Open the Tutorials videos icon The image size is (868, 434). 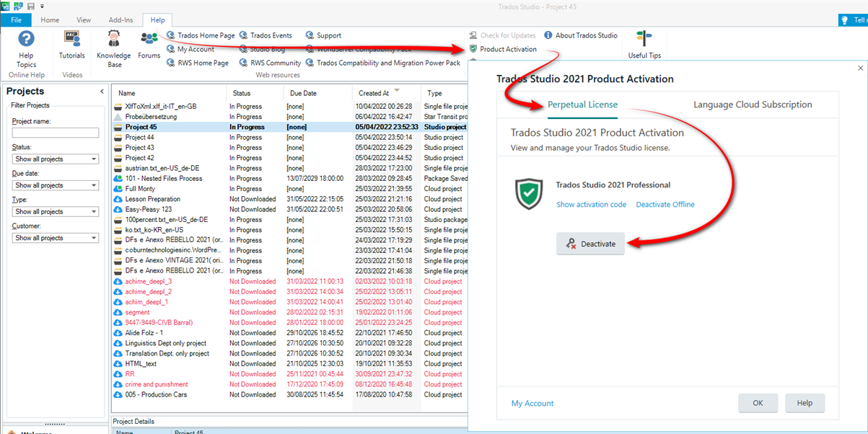pyautogui.click(x=71, y=45)
